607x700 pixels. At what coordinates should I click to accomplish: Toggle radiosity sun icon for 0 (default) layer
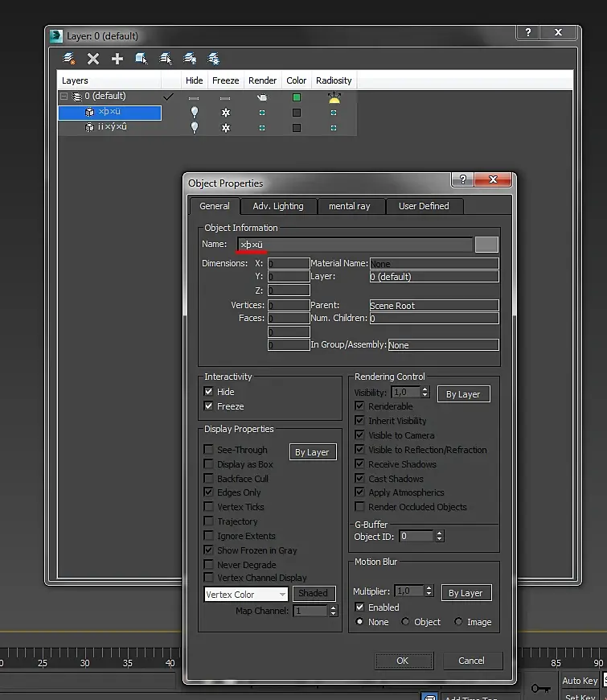[334, 97]
